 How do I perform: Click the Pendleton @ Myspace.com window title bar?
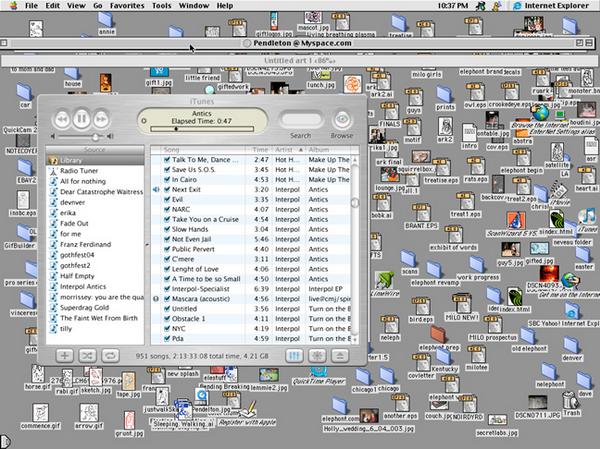pos(298,43)
